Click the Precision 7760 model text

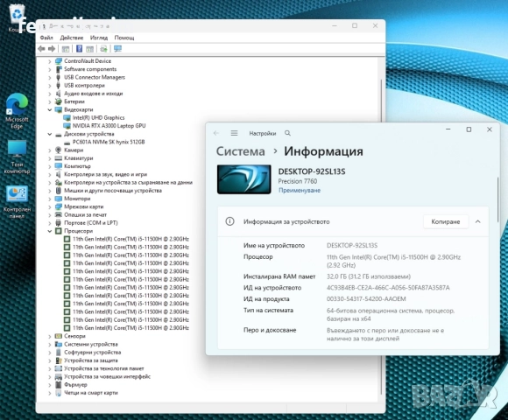pyautogui.click(x=298, y=181)
